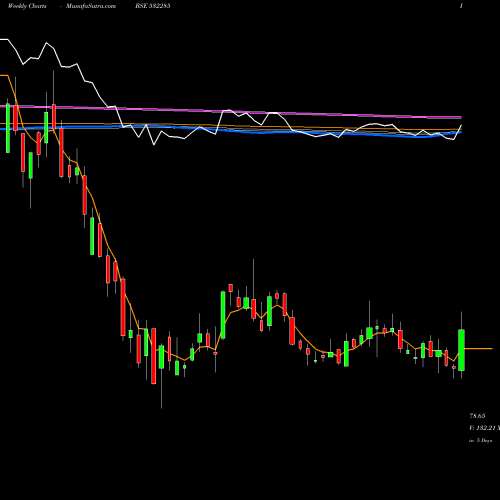Click the "V: 132.21 M" volume value
This screenshot has height=500, width=500.
tap(484, 428)
